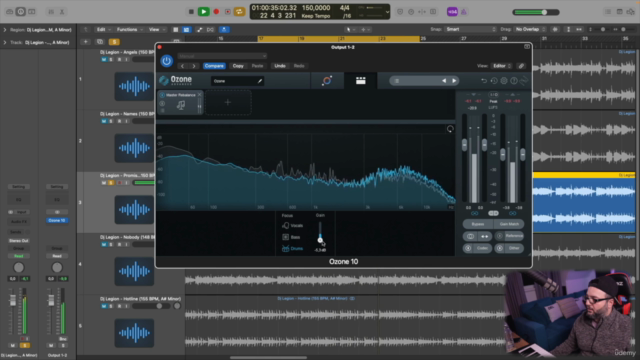Click the Ozone preset list icon
Screen dimensions: 640x360
397,81
